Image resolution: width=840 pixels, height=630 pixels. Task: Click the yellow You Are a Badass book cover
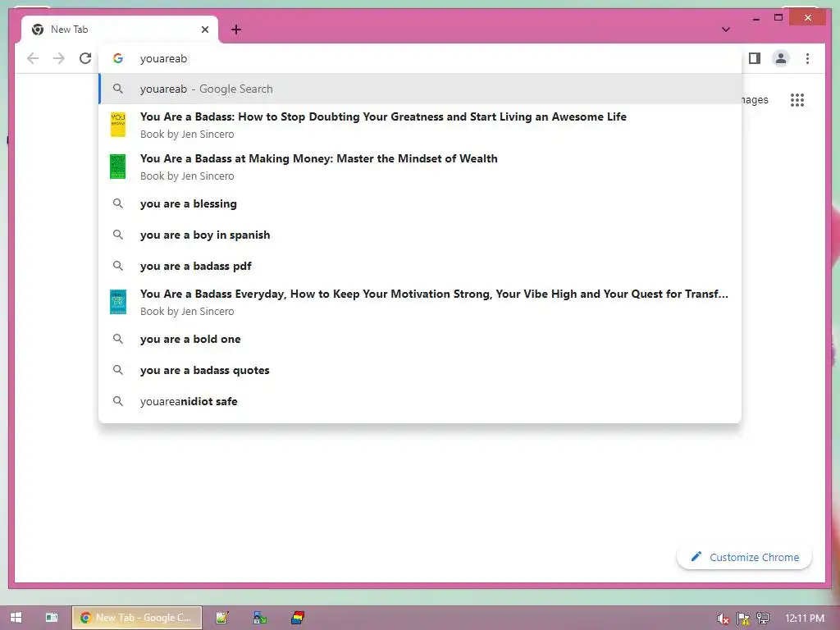118,125
